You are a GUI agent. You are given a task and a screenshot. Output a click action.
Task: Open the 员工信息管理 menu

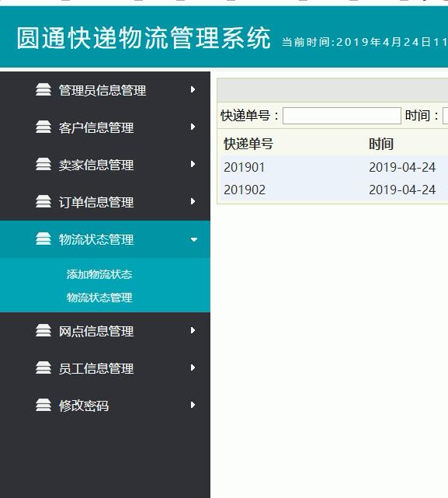[x=96, y=368]
